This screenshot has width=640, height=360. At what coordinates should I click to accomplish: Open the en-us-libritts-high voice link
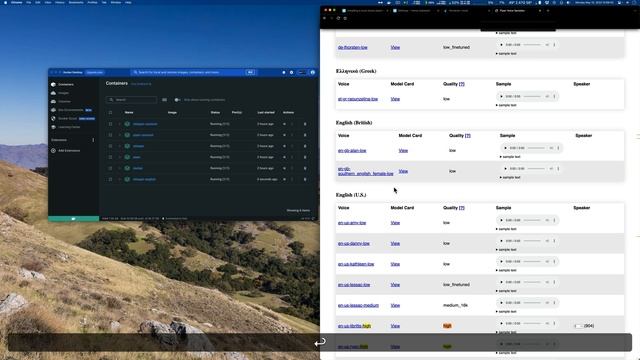point(354,326)
